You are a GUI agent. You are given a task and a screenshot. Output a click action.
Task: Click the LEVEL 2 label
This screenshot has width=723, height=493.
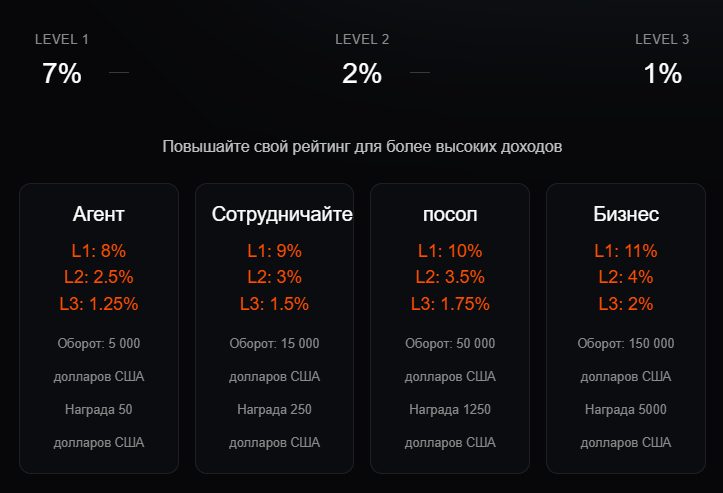coord(362,40)
